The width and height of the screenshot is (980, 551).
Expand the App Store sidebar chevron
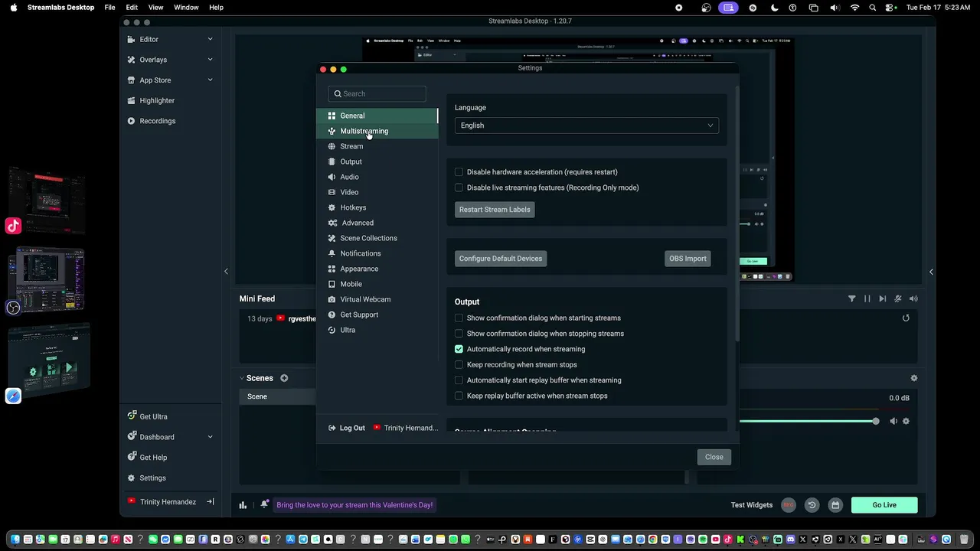[x=211, y=80]
